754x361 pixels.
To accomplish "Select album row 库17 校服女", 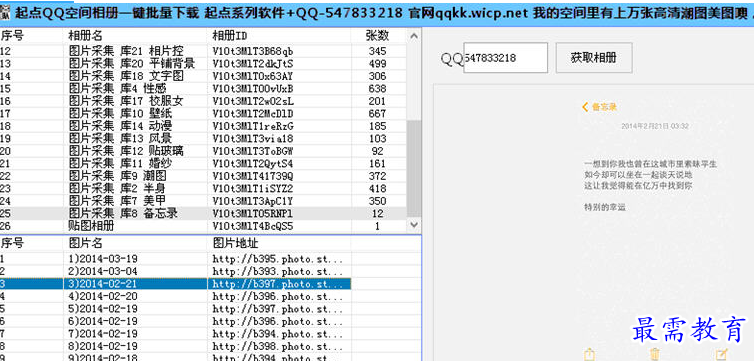I will point(203,101).
